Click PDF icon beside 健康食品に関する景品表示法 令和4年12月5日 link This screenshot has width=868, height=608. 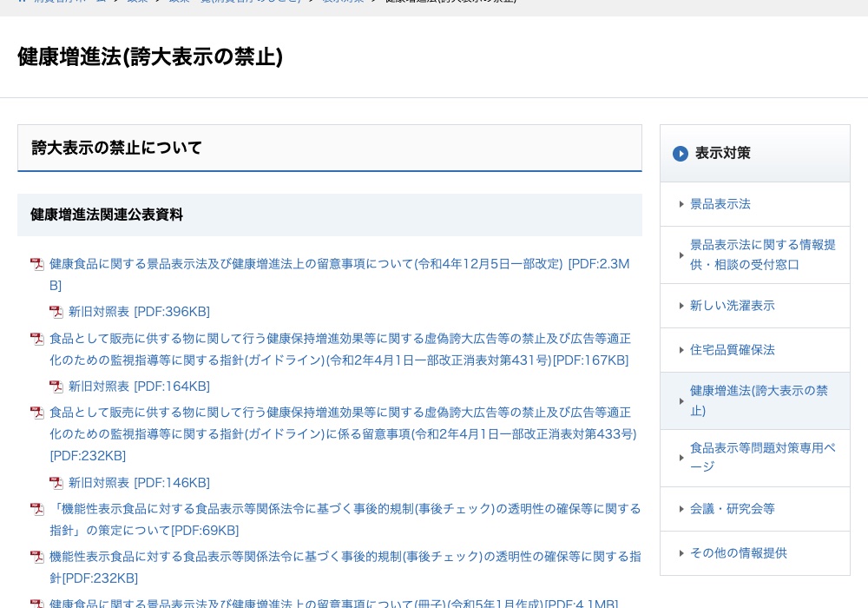37,264
